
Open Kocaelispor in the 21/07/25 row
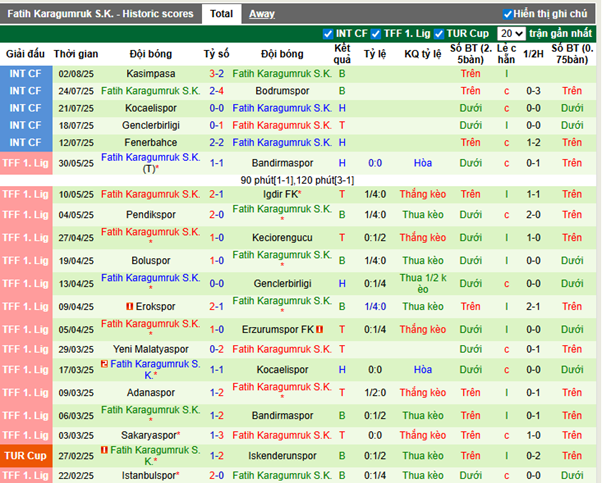click(x=151, y=108)
